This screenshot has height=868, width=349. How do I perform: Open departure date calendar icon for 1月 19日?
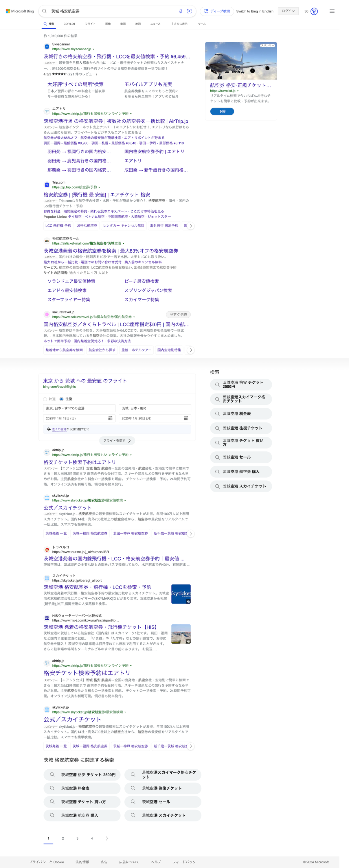click(x=110, y=418)
